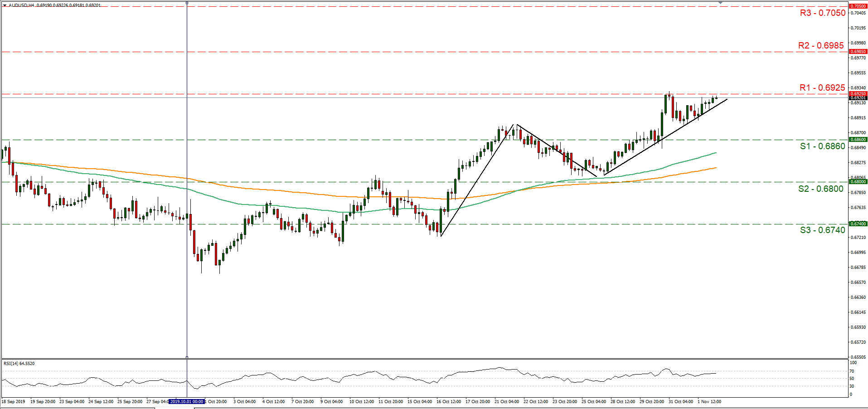Viewport: 868px width, 409px height.
Task: Click the 17 Oct 20:00 time axis label
Action: [x=478, y=402]
